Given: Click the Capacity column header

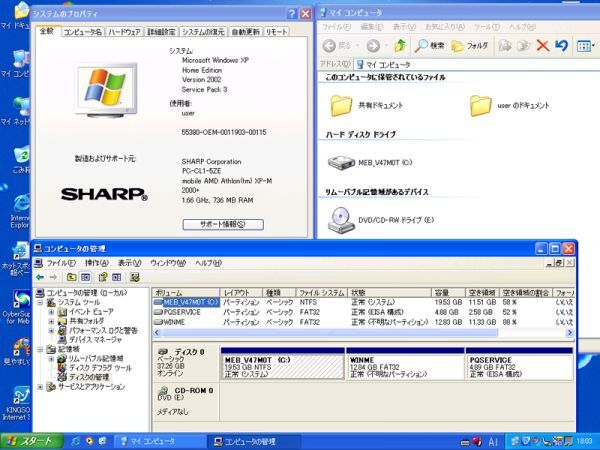Looking at the screenshot, I should [x=448, y=293].
